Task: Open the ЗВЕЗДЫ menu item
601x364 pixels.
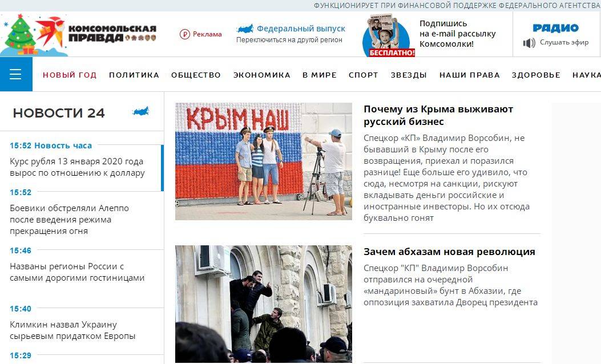Action: click(409, 75)
